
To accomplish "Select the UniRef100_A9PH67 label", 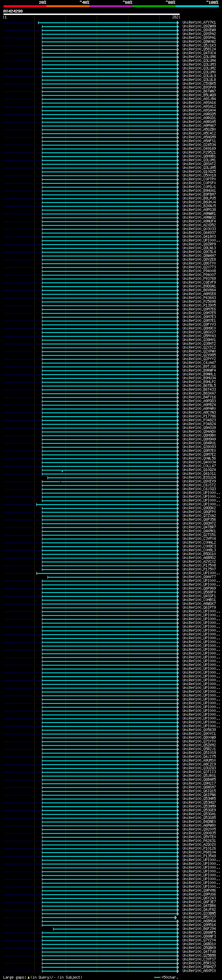I will point(199,125).
